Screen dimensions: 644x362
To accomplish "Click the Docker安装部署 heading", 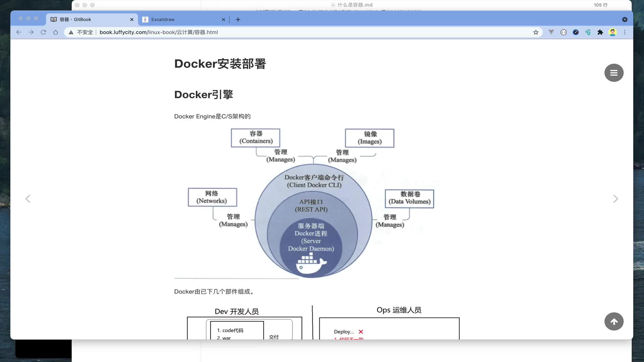I will (220, 64).
